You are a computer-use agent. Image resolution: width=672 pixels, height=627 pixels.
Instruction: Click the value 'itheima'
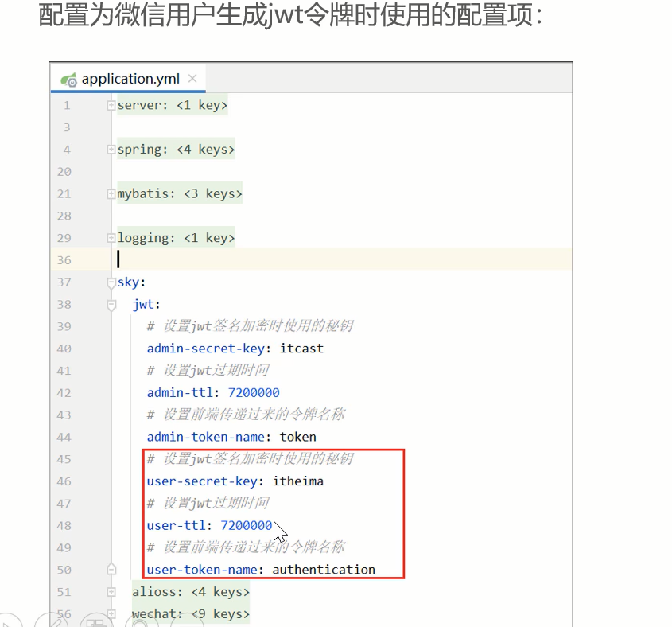pyautogui.click(x=298, y=481)
